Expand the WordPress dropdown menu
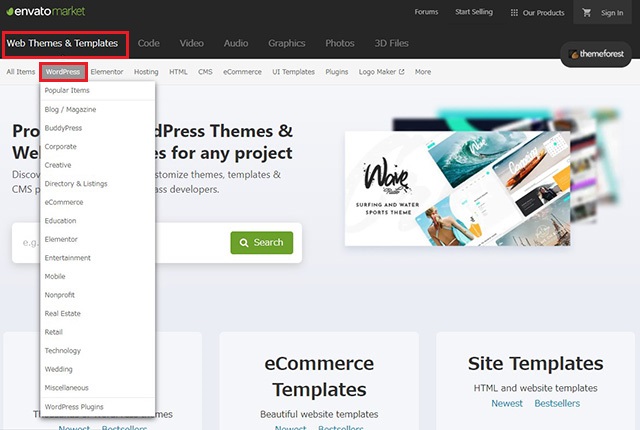Viewport: 640px width, 430px height. [x=63, y=72]
